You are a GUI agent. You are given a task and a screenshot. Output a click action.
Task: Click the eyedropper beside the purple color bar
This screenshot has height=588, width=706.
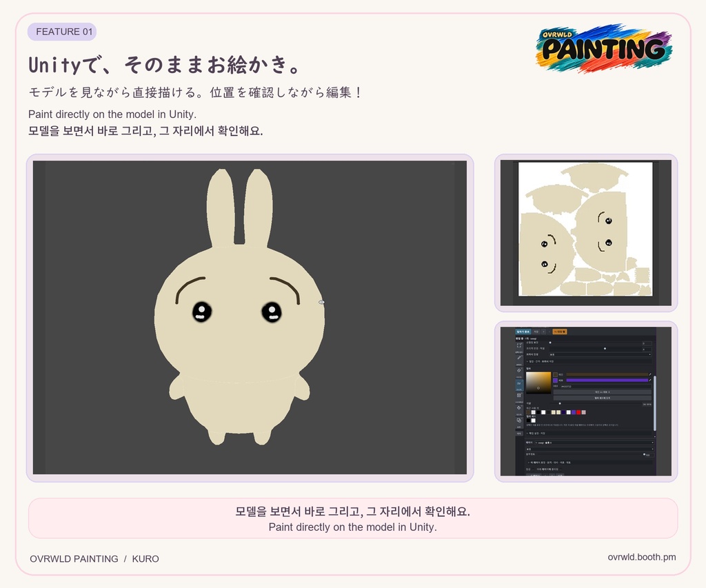click(649, 381)
